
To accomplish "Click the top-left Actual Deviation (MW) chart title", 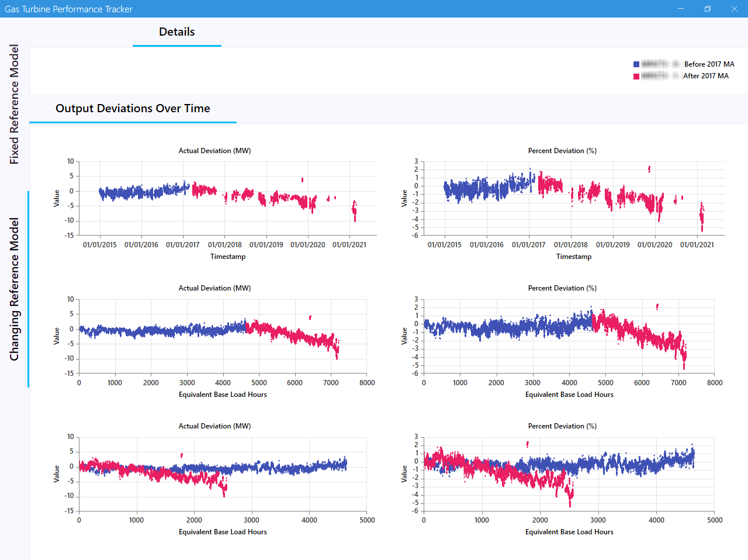I will tap(214, 151).
